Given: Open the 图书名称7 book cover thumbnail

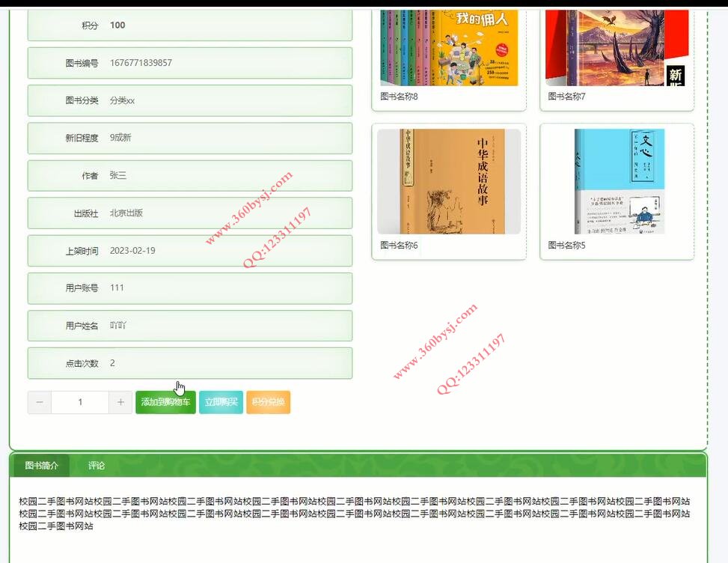Looking at the screenshot, I should tap(617, 48).
